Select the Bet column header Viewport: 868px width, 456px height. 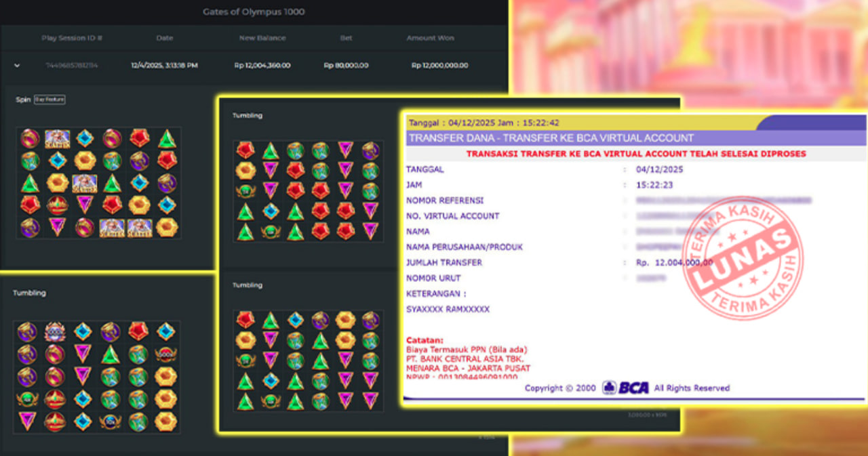click(x=346, y=39)
